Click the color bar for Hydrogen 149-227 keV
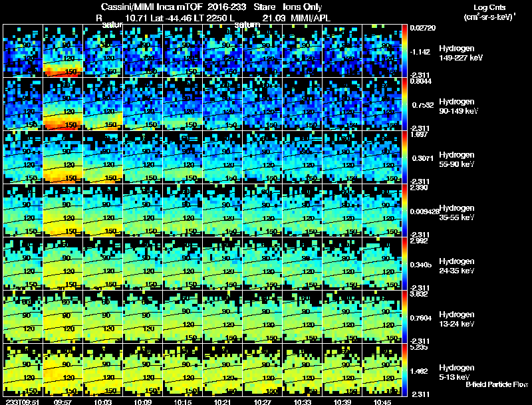Viewport: 532px width, 405px height. [404, 51]
